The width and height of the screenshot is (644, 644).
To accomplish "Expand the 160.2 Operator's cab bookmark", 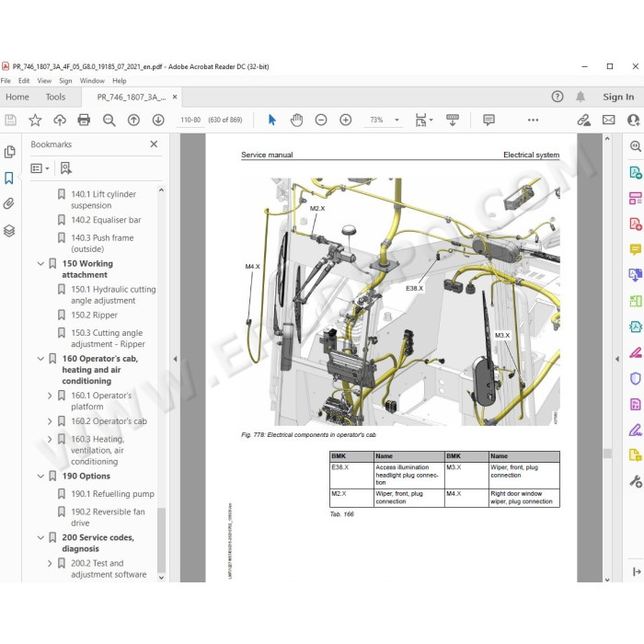I will (50, 421).
